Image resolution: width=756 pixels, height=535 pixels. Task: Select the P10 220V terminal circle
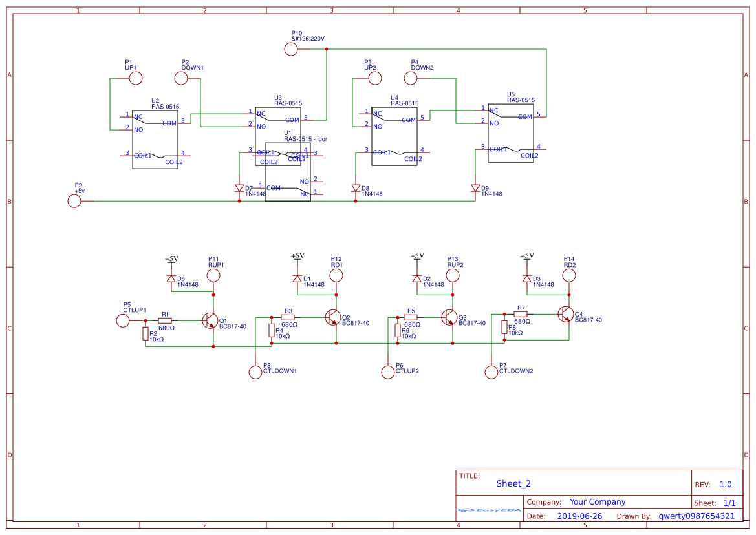(x=291, y=49)
